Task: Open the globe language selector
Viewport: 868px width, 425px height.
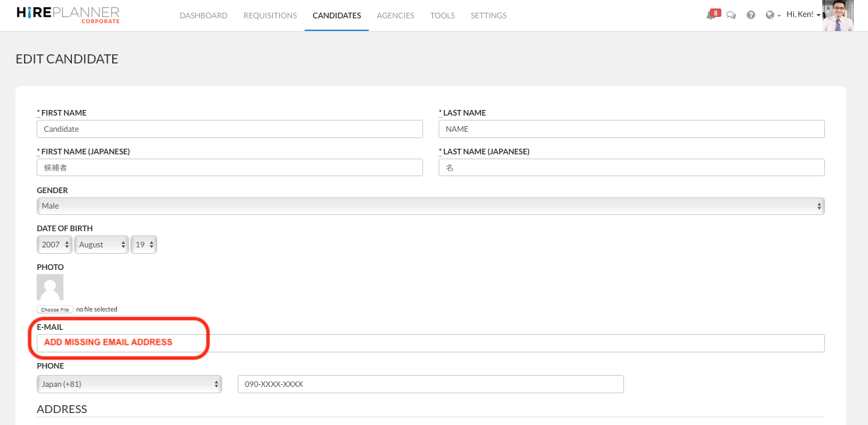Action: point(771,15)
